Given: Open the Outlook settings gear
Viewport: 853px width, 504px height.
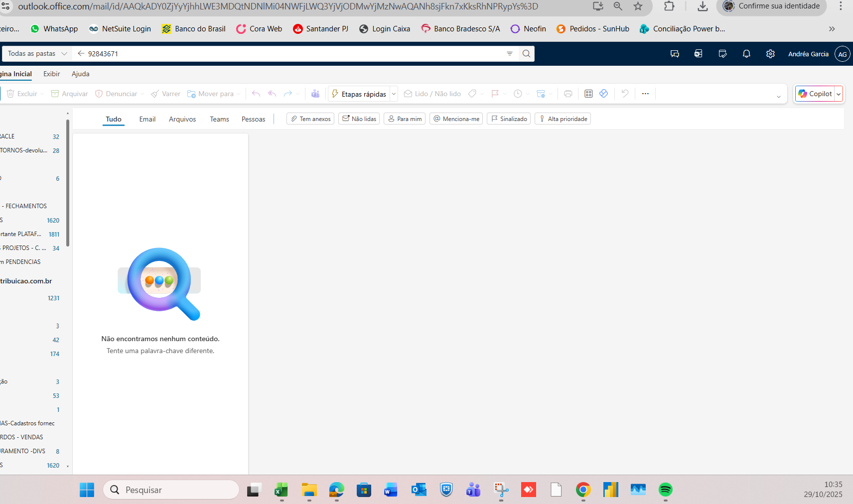Looking at the screenshot, I should pyautogui.click(x=770, y=54).
